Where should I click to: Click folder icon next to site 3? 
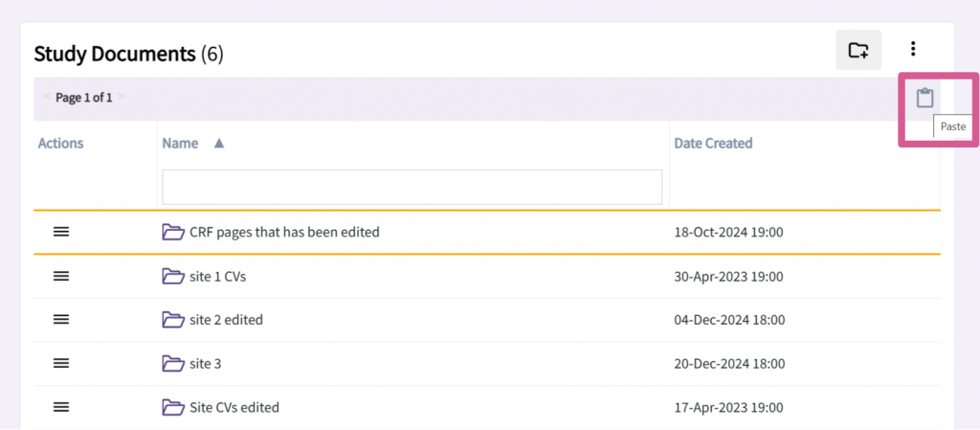click(x=173, y=363)
